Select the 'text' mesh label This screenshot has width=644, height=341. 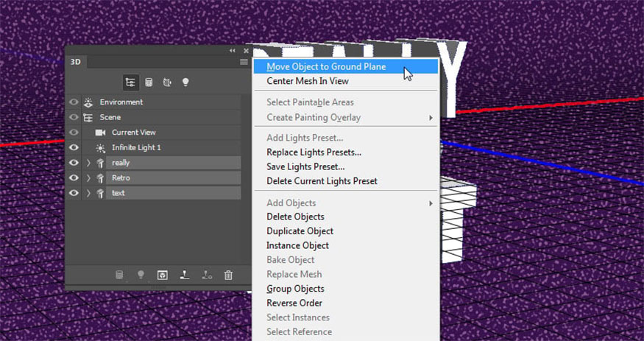[x=118, y=193]
